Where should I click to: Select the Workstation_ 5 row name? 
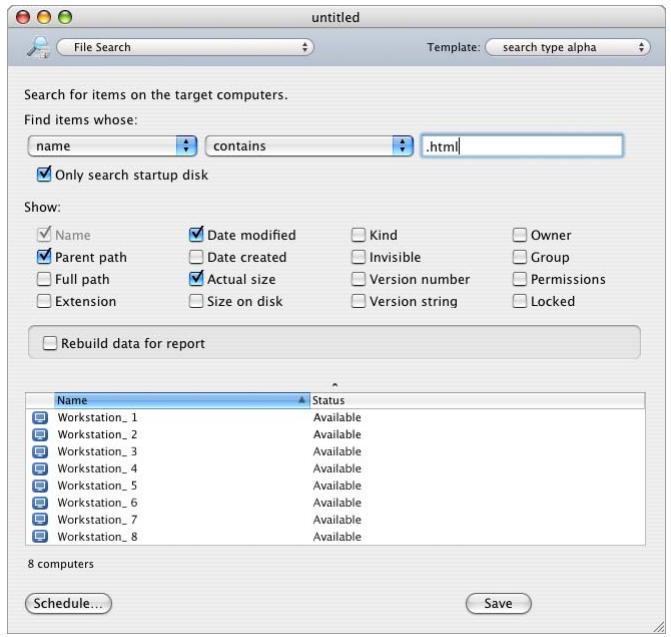click(97, 486)
